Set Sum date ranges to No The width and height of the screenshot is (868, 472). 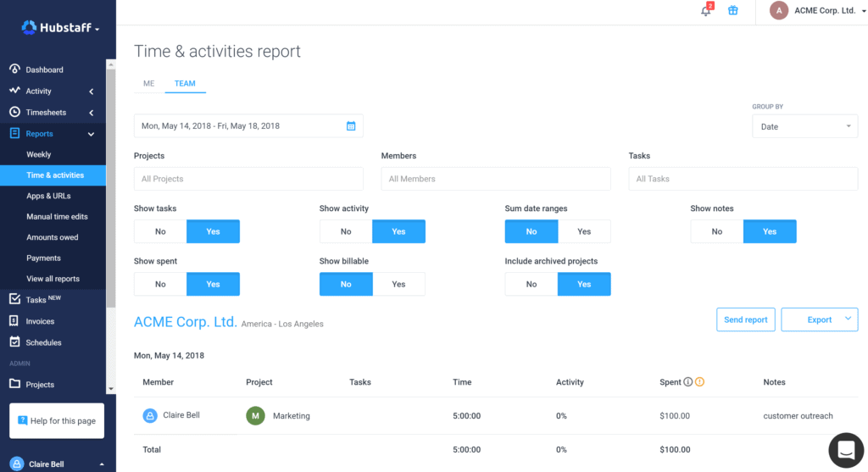[x=531, y=231]
